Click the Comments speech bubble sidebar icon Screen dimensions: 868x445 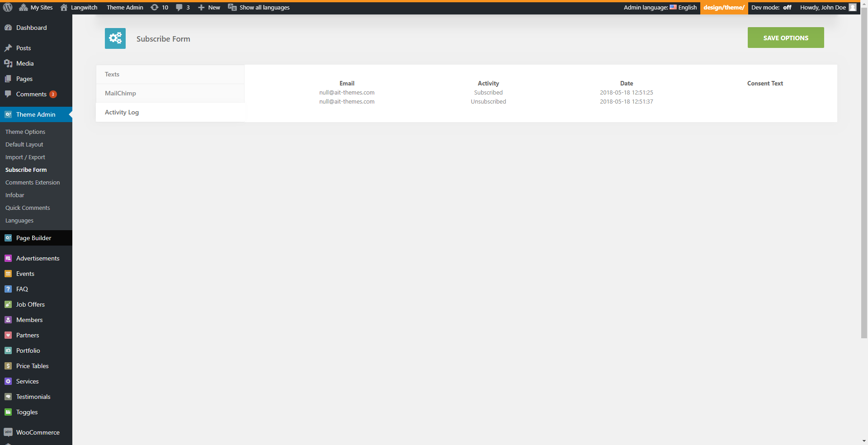pyautogui.click(x=8, y=94)
